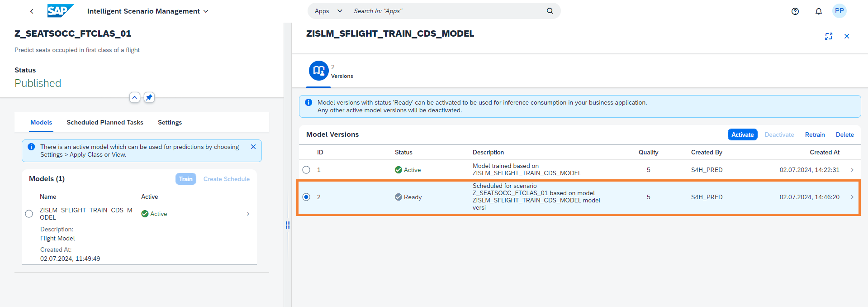Select the ZISLM_SFLIGHT_TRAIN_CDS_MODEL radio button

pyautogui.click(x=29, y=214)
